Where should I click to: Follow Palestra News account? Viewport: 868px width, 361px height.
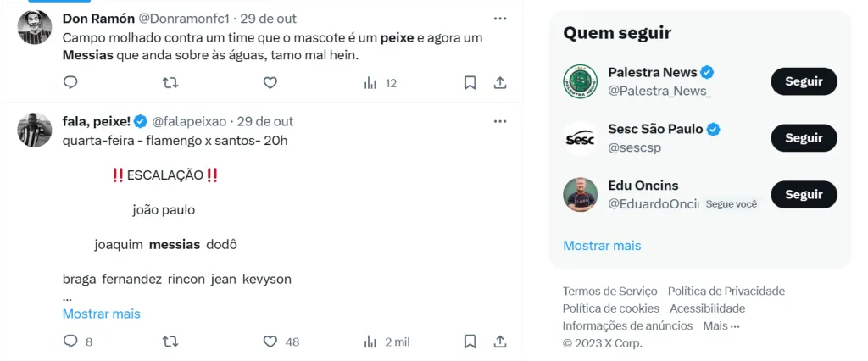coord(804,81)
